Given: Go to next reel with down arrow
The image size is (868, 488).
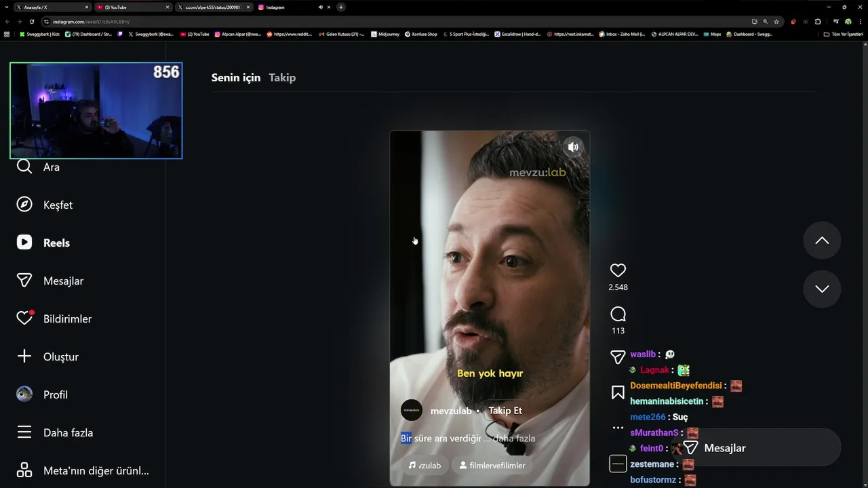Looking at the screenshot, I should click(x=822, y=289).
